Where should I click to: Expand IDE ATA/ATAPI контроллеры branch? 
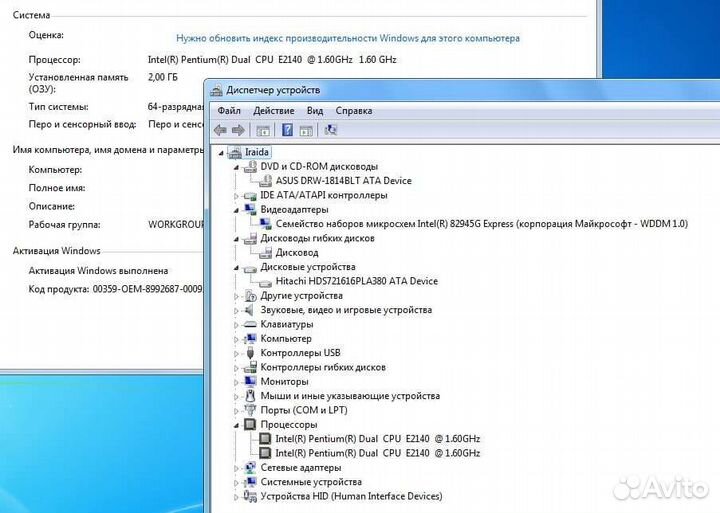click(236, 196)
